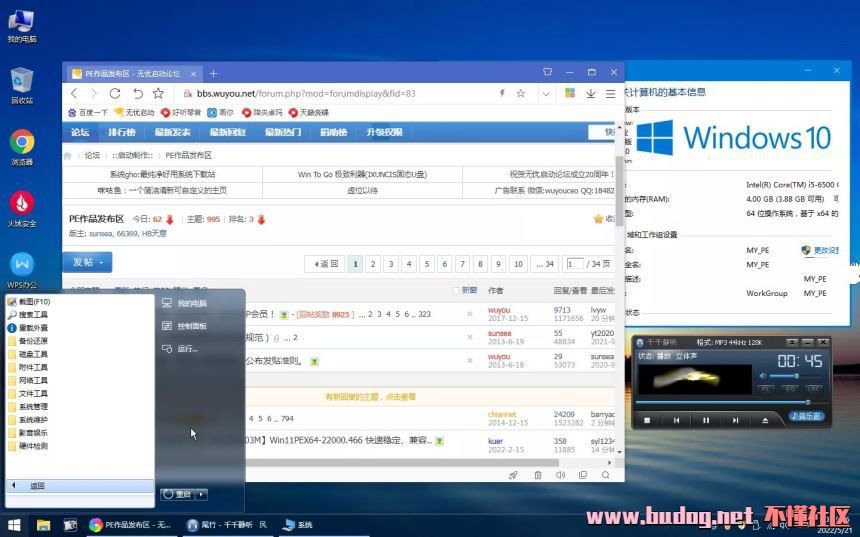Bookmark page with star inside address bar
Viewport: 860px width, 537px height.
[520, 93]
